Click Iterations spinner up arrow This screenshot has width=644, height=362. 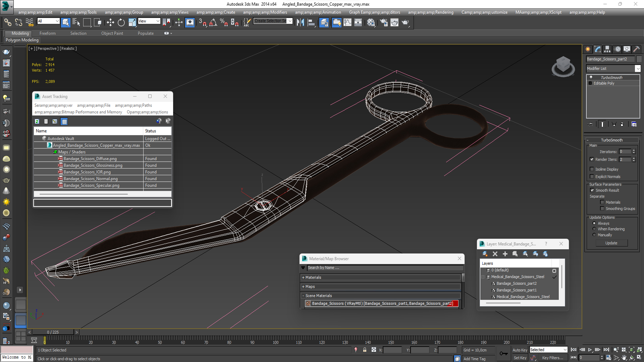(x=634, y=150)
